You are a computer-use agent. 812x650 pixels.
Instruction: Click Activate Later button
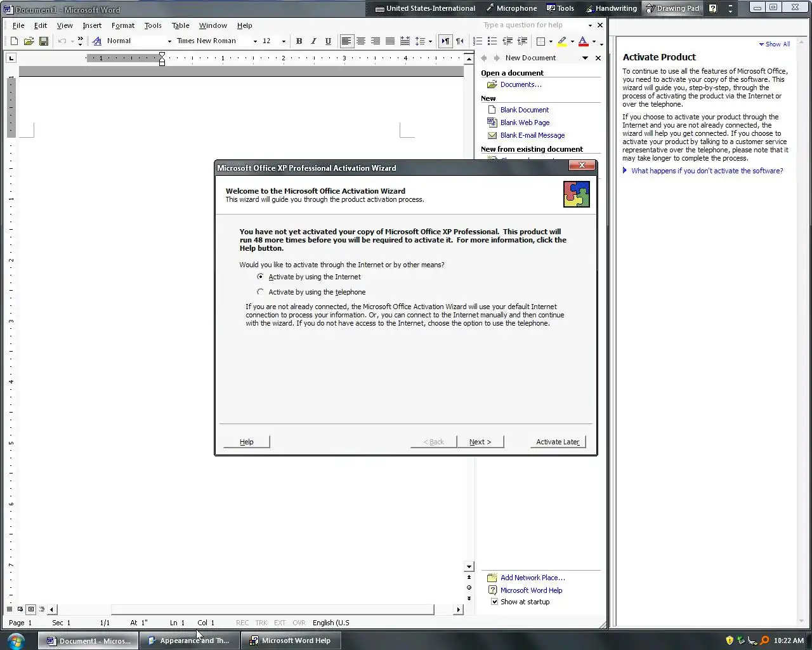pos(558,442)
